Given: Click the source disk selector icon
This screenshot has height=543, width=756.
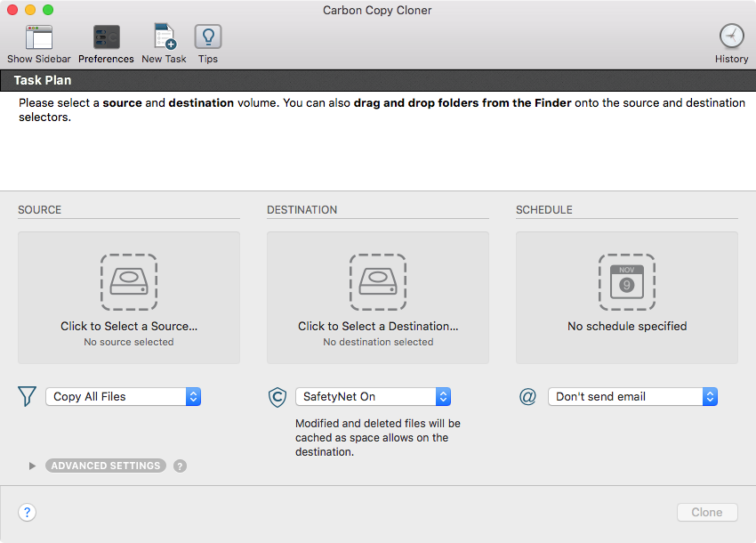Looking at the screenshot, I should [x=129, y=282].
